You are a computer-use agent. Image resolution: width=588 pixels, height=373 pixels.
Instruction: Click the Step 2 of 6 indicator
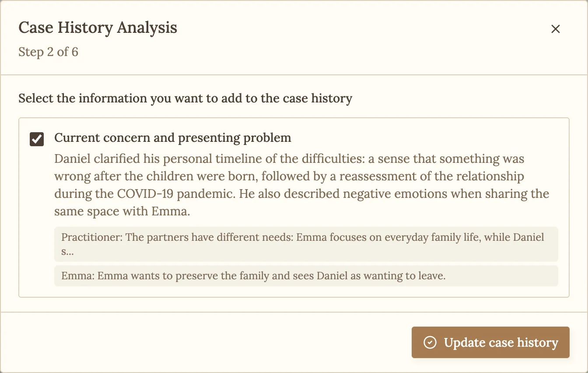click(x=48, y=52)
